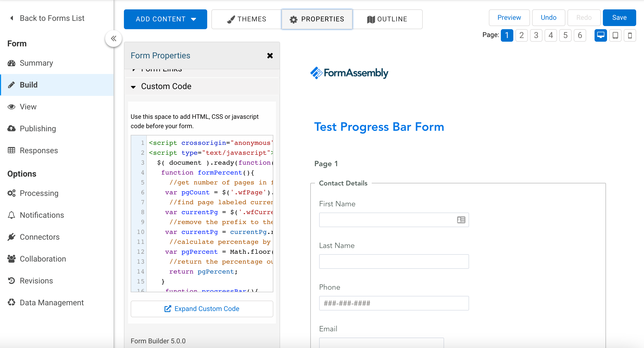This screenshot has height=348, width=644.
Task: Click the First Name input field
Action: [394, 220]
